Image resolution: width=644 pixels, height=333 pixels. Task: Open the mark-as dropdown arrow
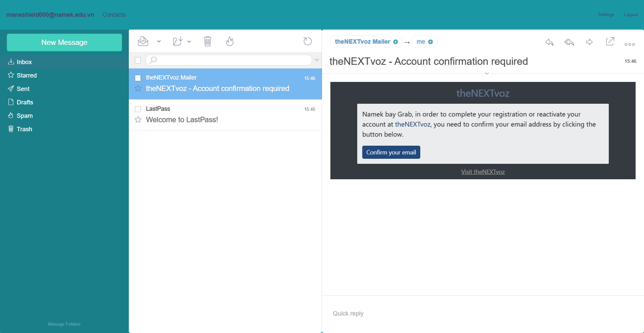click(159, 41)
